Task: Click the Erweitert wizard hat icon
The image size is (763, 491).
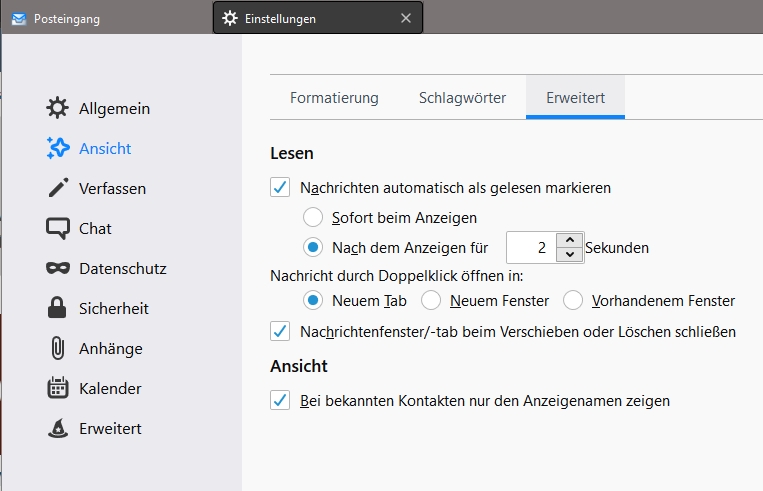Action: coord(58,428)
